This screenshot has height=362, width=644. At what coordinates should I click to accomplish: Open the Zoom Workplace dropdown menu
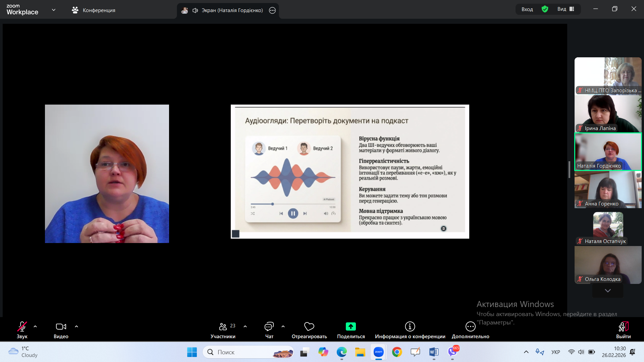pos(54,10)
